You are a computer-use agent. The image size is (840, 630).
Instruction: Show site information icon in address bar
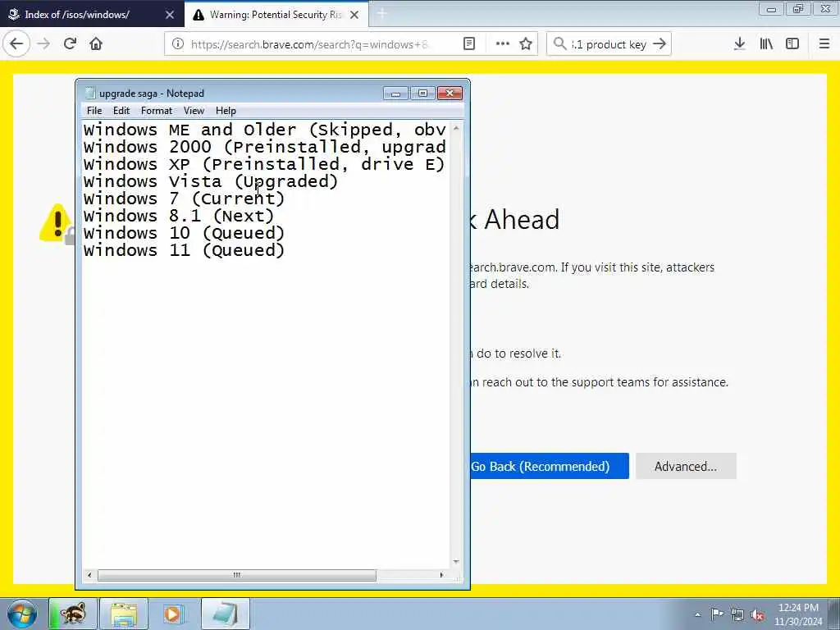point(178,44)
